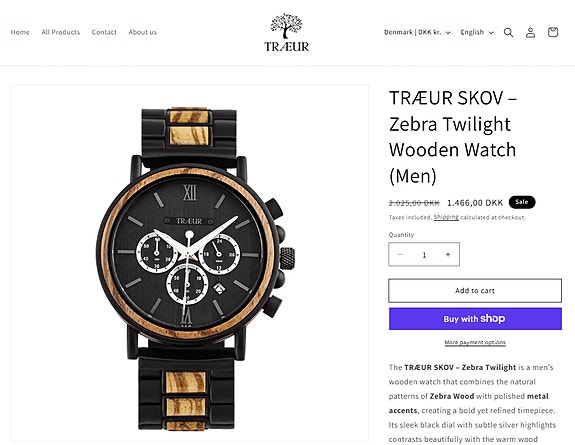The image size is (575, 445).
Task: Open the account login icon
Action: [x=530, y=32]
